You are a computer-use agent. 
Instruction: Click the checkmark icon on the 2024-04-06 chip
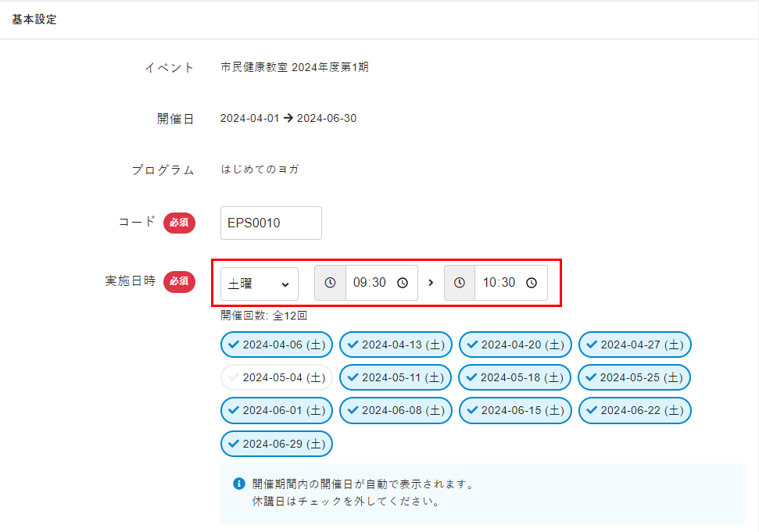click(232, 345)
